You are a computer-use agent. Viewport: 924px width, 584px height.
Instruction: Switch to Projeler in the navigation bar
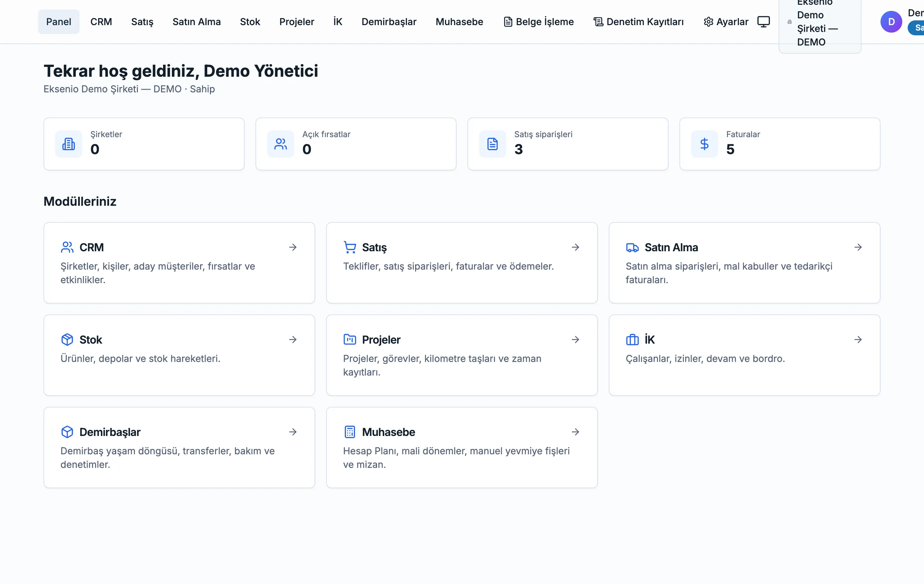[297, 22]
